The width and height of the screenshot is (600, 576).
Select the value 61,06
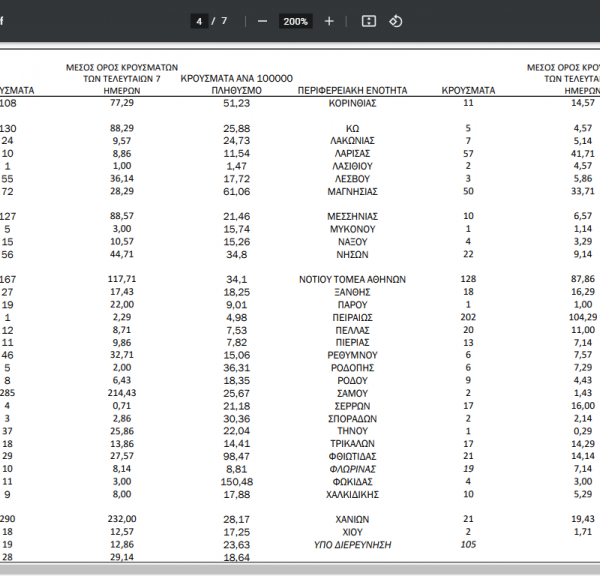click(x=236, y=191)
